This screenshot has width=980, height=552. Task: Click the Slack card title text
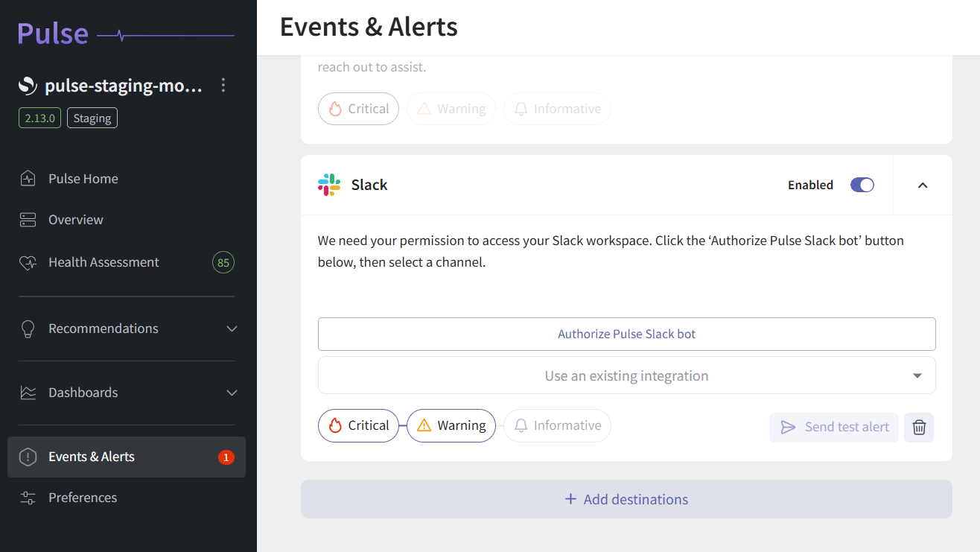pyautogui.click(x=369, y=185)
